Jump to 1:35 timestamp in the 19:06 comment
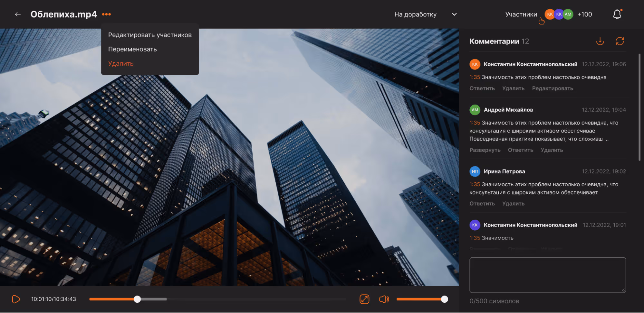The width and height of the screenshot is (644, 313). coord(475,77)
